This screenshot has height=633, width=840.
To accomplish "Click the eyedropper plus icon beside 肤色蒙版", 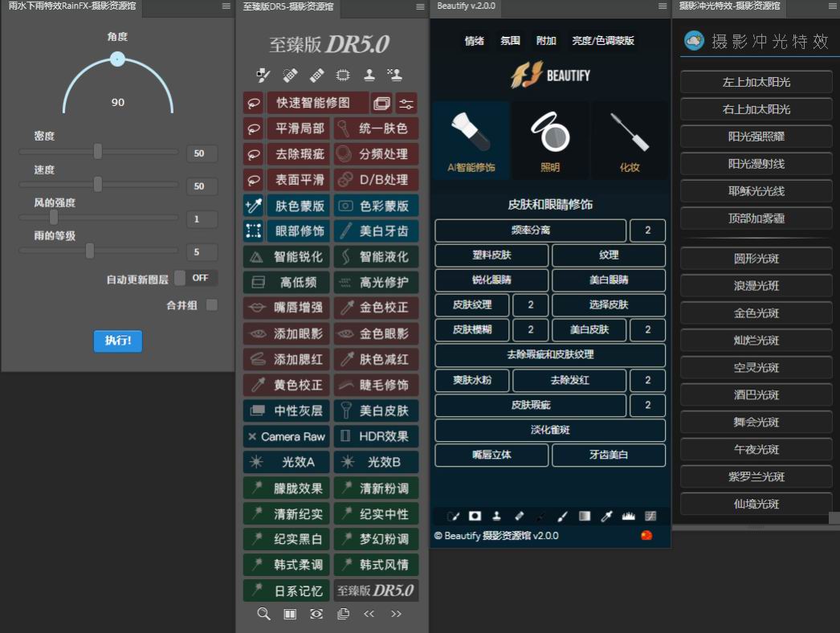I will pos(254,206).
